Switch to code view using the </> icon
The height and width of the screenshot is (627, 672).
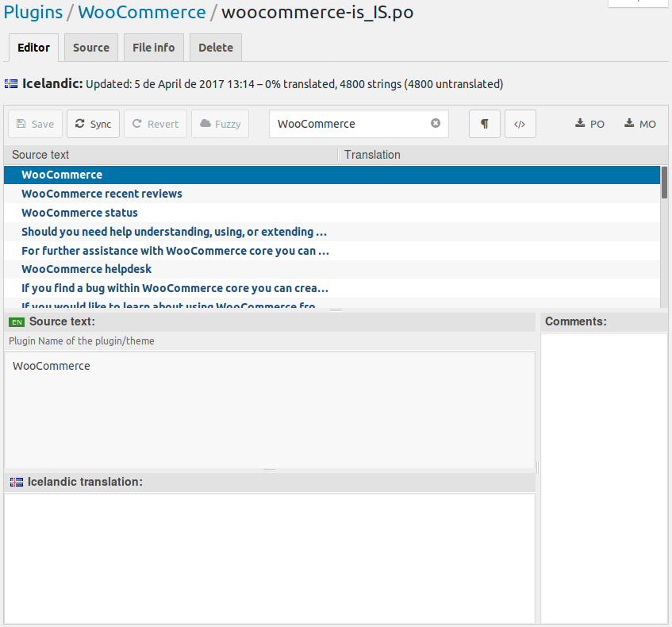(x=520, y=124)
